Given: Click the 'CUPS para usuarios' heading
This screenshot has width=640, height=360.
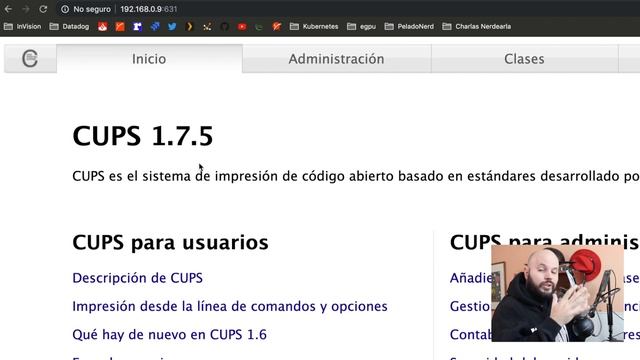Looking at the screenshot, I should point(170,242).
